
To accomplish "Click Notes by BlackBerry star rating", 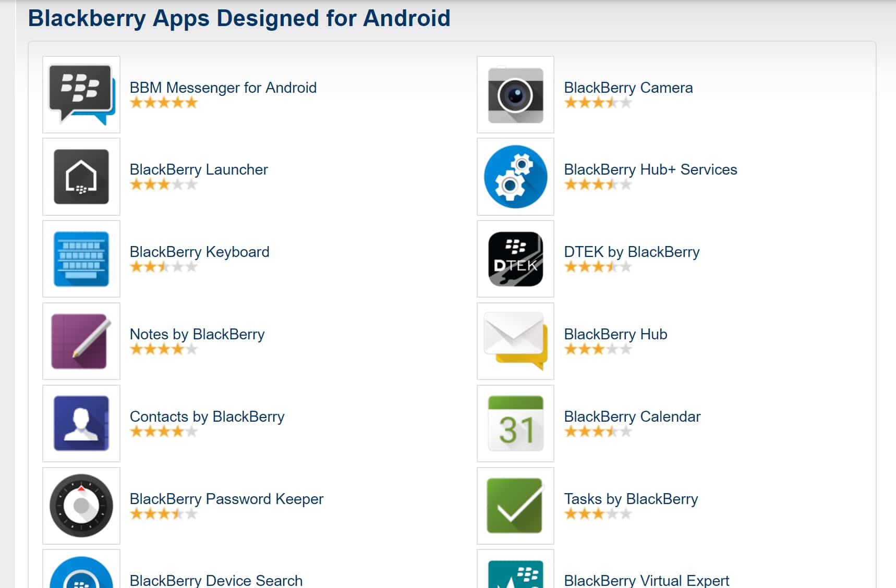I will tap(164, 349).
